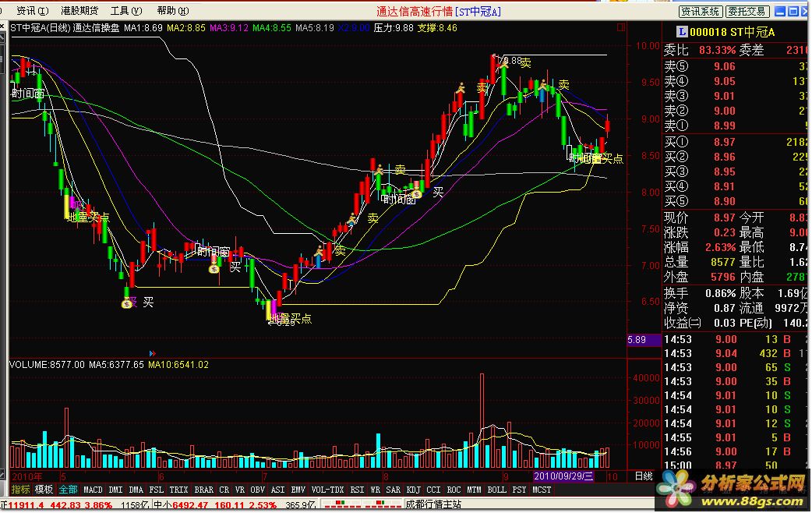The width and height of the screenshot is (812, 513).
Task: Click the 14:56 9.00 17 trade row
Action: click(736, 452)
